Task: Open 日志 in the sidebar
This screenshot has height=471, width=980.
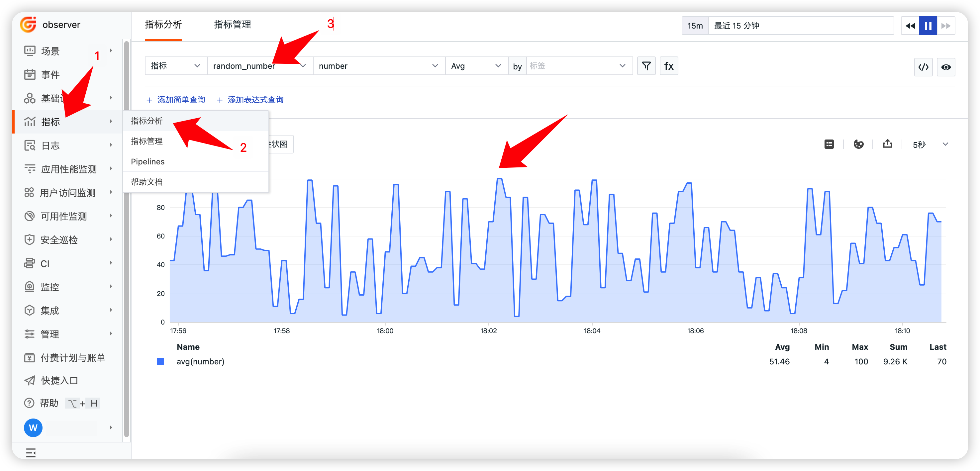Action: point(50,145)
